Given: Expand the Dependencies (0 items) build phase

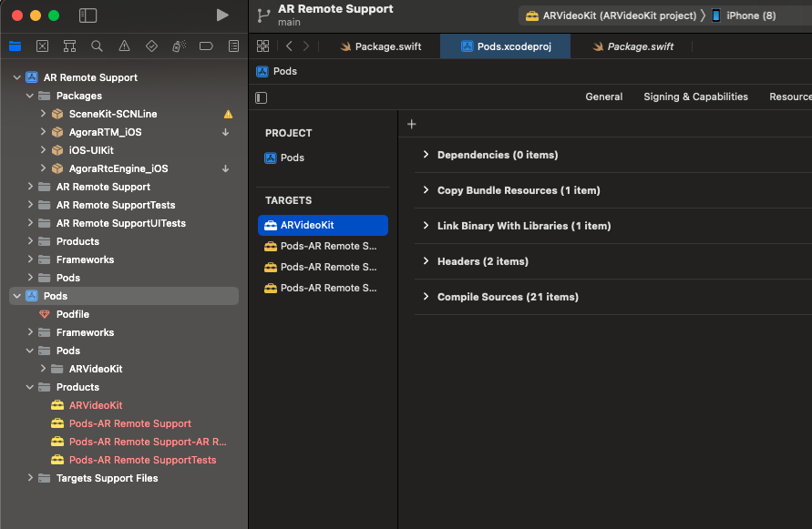Looking at the screenshot, I should pyautogui.click(x=426, y=154).
